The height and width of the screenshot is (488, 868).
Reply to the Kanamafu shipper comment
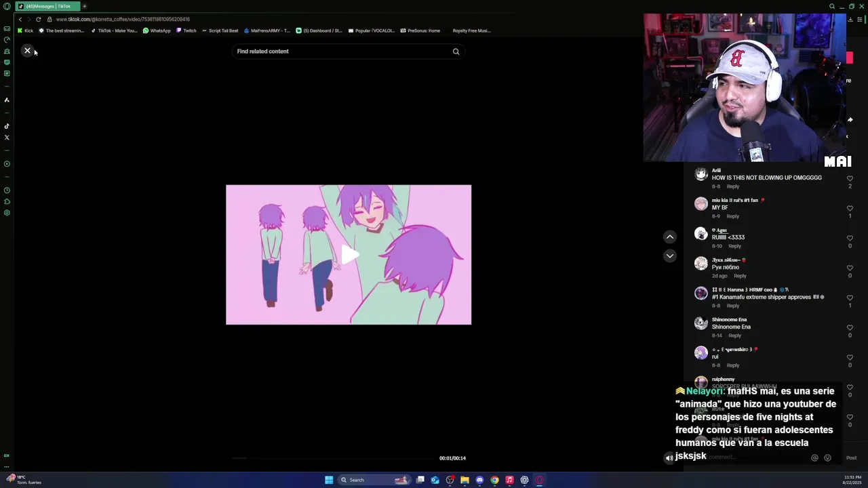(733, 306)
